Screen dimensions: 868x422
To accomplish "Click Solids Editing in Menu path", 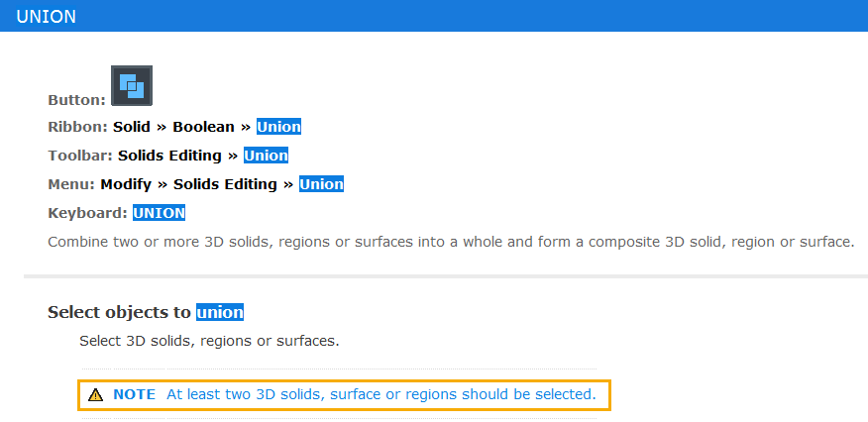I will (225, 184).
